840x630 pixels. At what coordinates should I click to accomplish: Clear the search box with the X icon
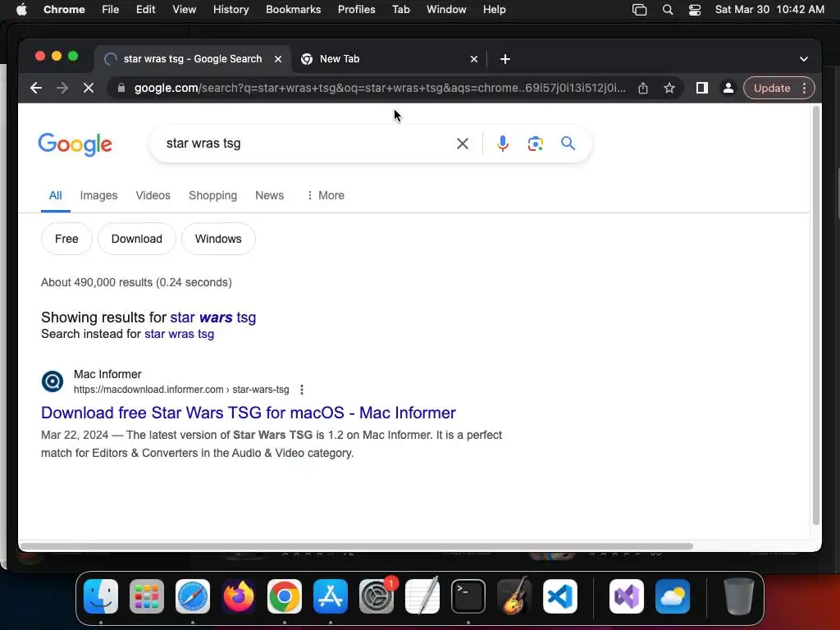click(463, 144)
